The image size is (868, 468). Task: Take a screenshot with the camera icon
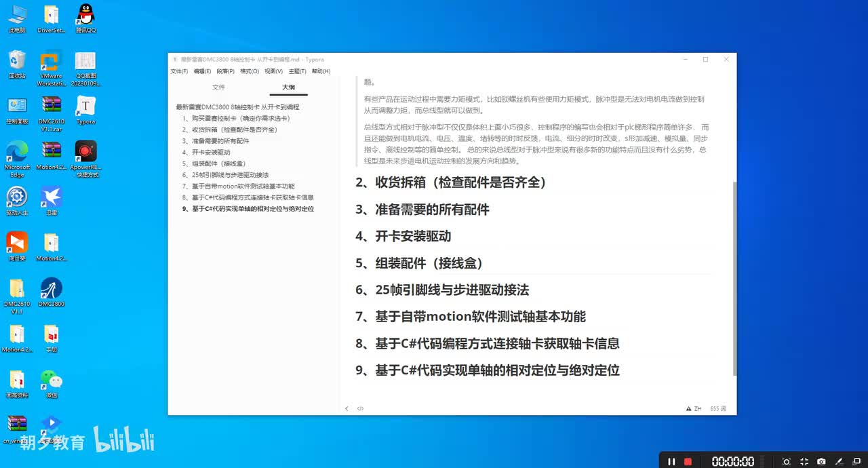pos(821,461)
